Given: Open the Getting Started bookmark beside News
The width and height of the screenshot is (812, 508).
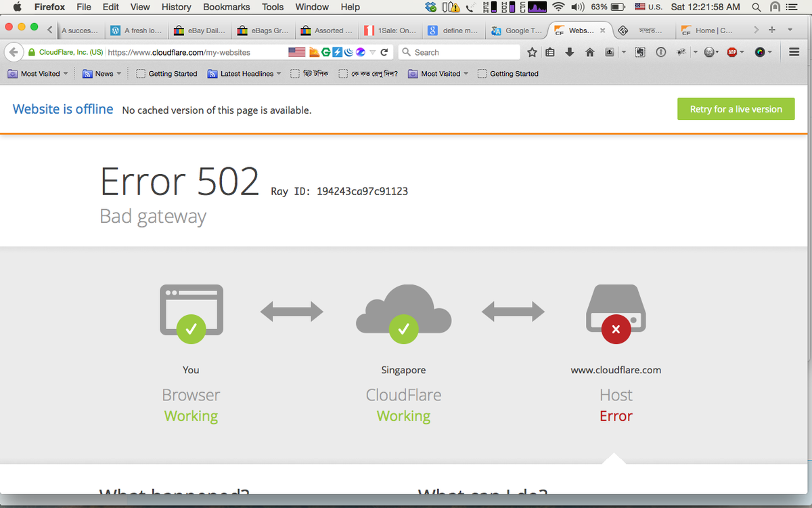Looking at the screenshot, I should (x=167, y=74).
